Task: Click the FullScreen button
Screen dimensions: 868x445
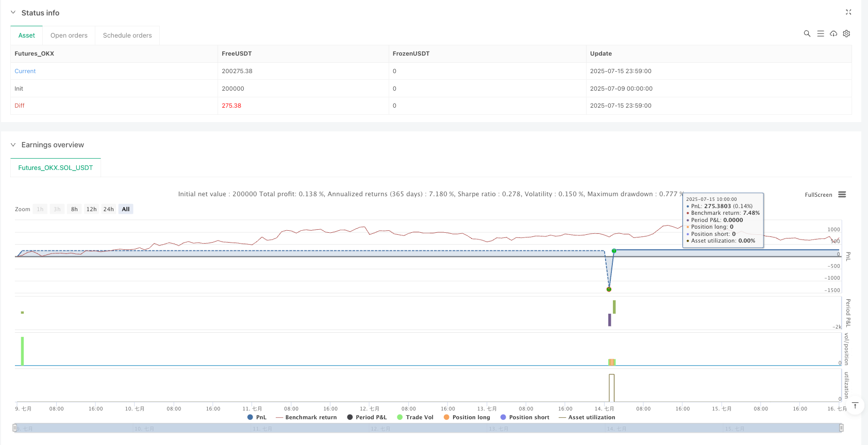Action: click(x=818, y=195)
